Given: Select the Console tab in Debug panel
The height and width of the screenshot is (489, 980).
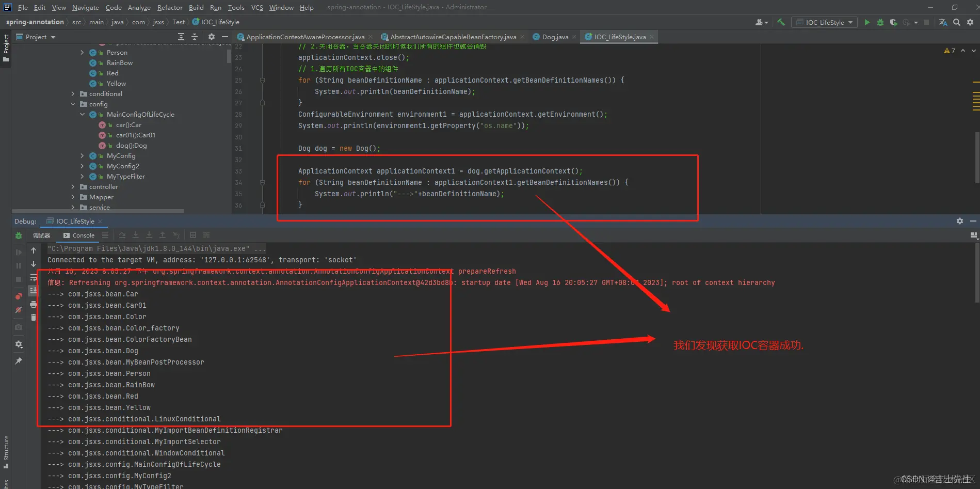Looking at the screenshot, I should pyautogui.click(x=79, y=235).
